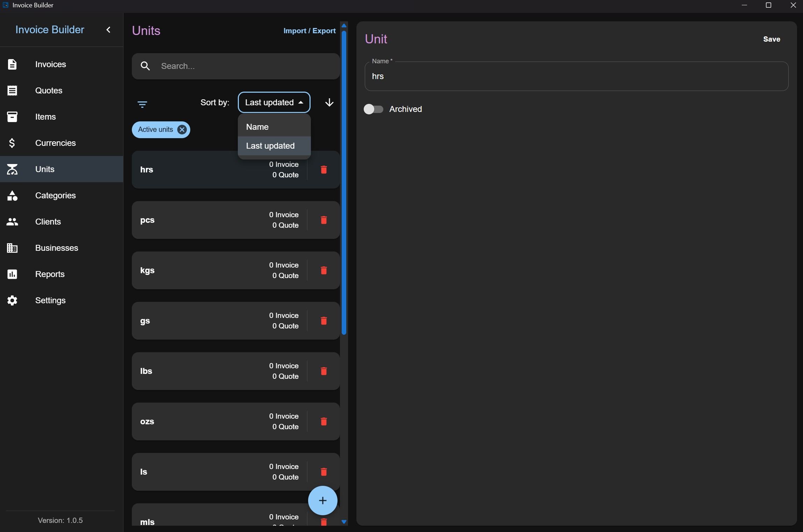Open Import / Export link
Viewport: 803px width, 532px height.
(310, 31)
